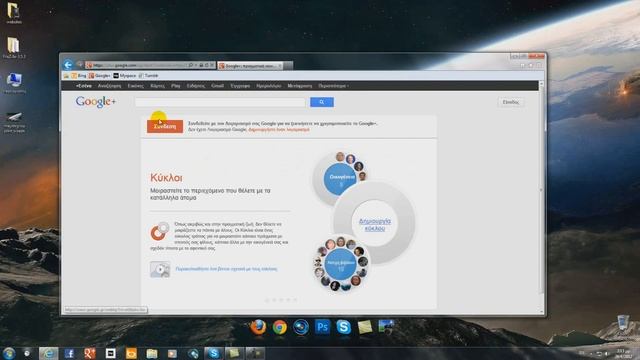
Task: Open the Δημιουργία κύκλου link
Action: pyautogui.click(x=375, y=225)
